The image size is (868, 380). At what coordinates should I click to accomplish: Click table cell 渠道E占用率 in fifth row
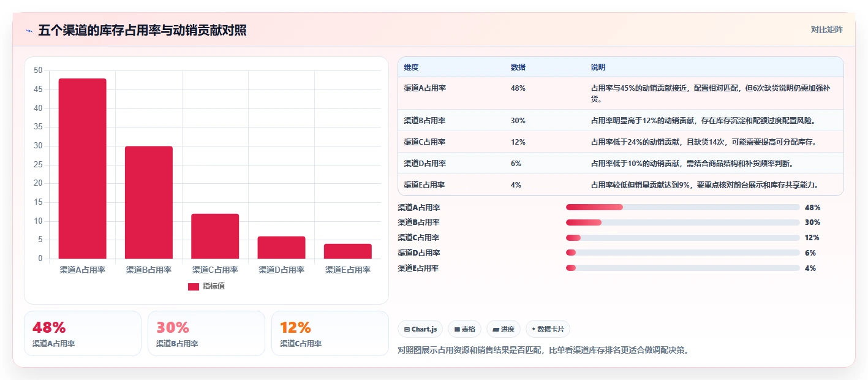point(425,185)
